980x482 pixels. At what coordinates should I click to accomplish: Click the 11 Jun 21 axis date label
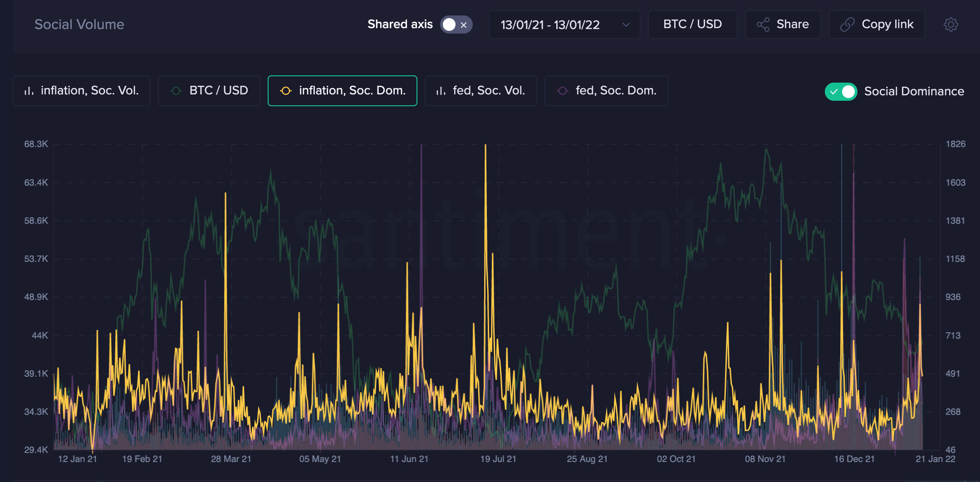[409, 459]
